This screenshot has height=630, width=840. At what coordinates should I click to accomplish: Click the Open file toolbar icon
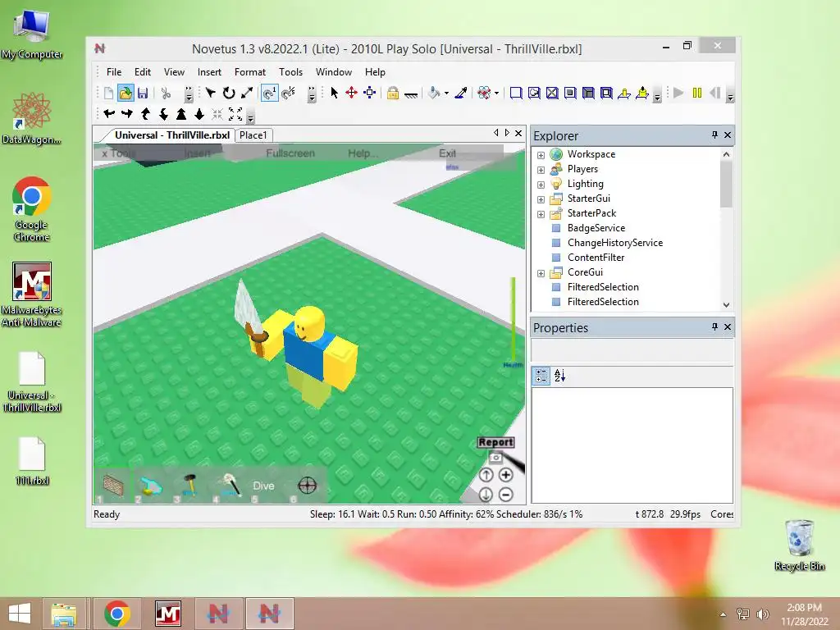tap(126, 94)
